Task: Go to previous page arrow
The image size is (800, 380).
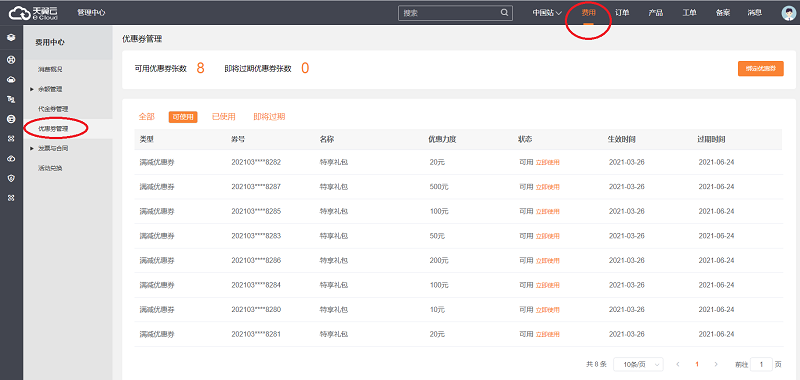Action: tap(678, 364)
